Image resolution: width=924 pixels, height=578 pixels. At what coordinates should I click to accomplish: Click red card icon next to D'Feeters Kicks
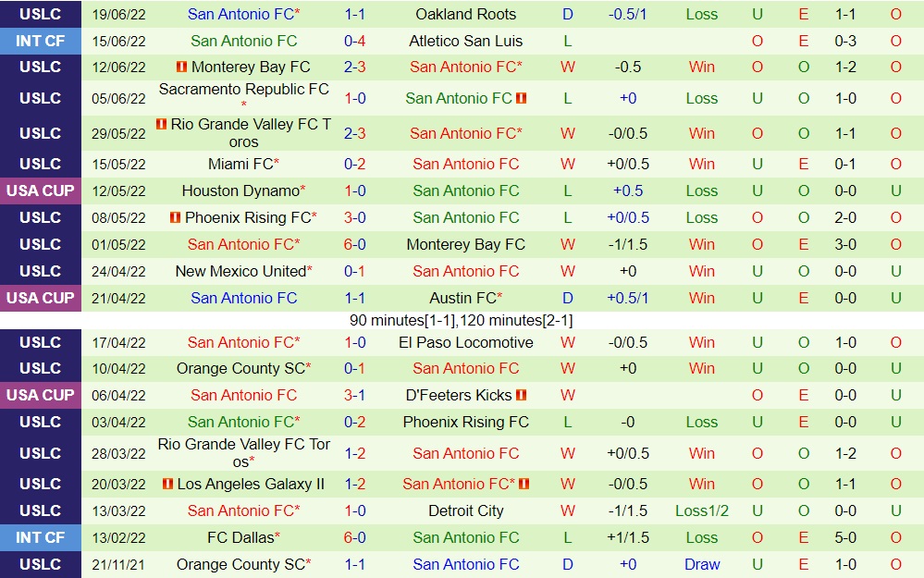click(x=522, y=395)
